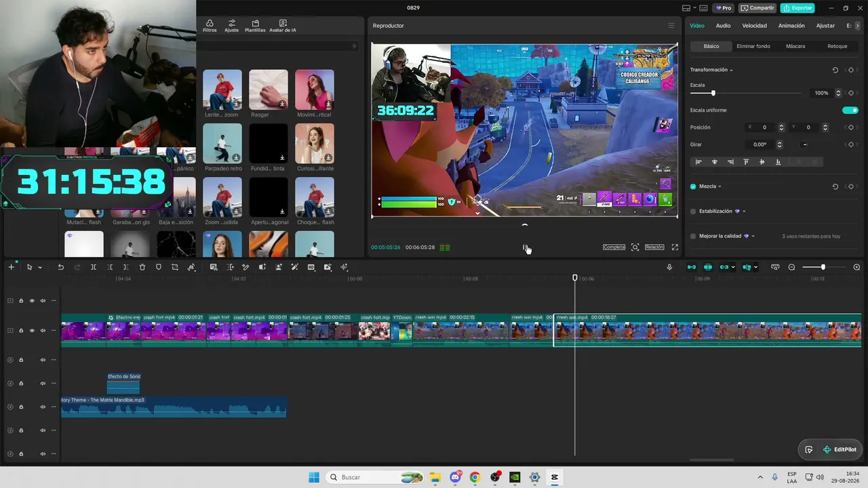Click the align left icon
868x488 pixels.
[698, 162]
